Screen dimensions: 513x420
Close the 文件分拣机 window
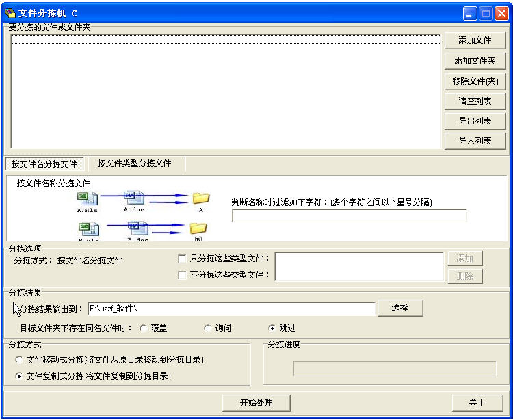[501, 14]
